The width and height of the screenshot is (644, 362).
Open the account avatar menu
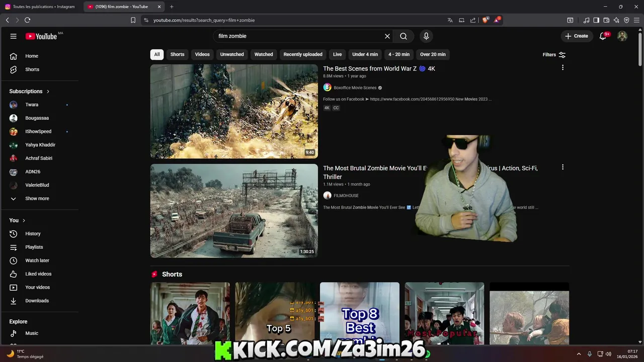tap(622, 36)
